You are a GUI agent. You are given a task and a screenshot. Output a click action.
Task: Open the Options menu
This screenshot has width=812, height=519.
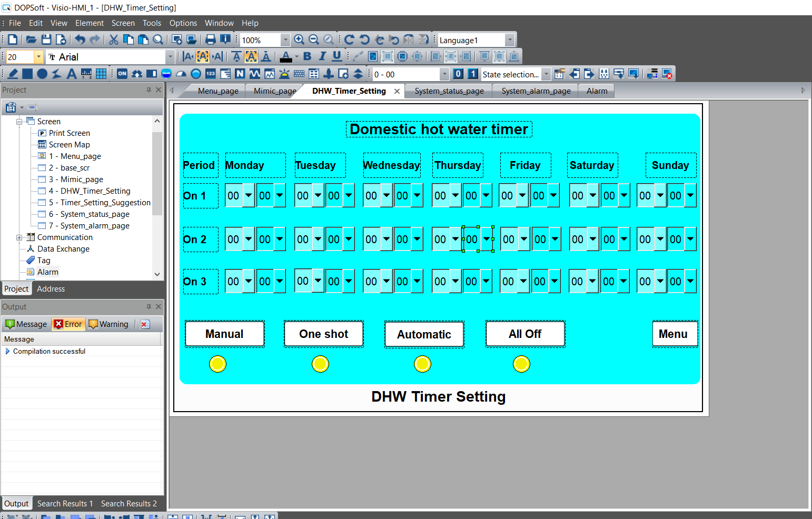(183, 23)
